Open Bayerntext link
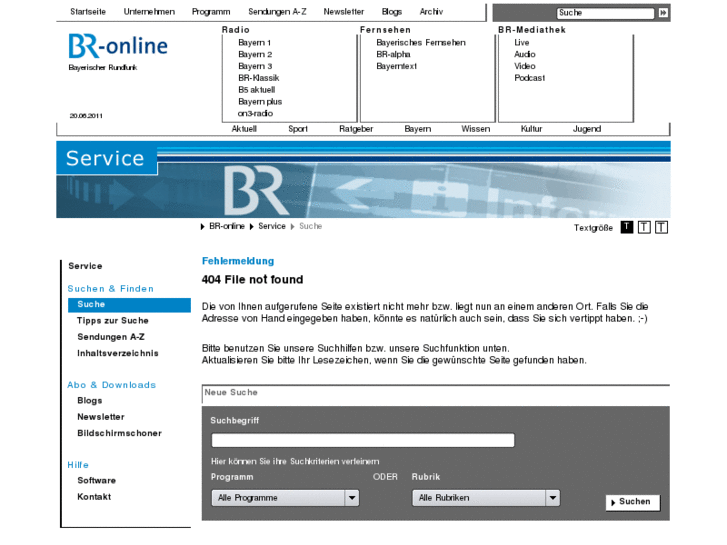This screenshot has width=727, height=545. pos(396,66)
